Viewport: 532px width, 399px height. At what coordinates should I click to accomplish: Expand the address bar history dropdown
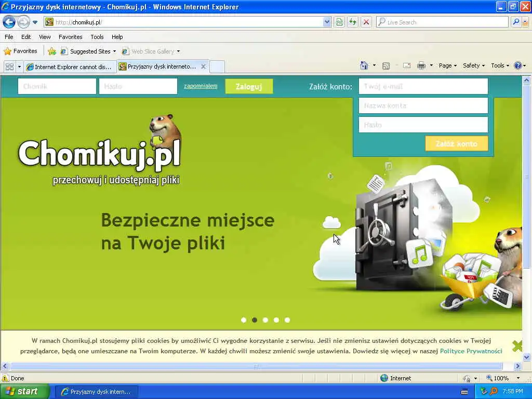(x=327, y=22)
